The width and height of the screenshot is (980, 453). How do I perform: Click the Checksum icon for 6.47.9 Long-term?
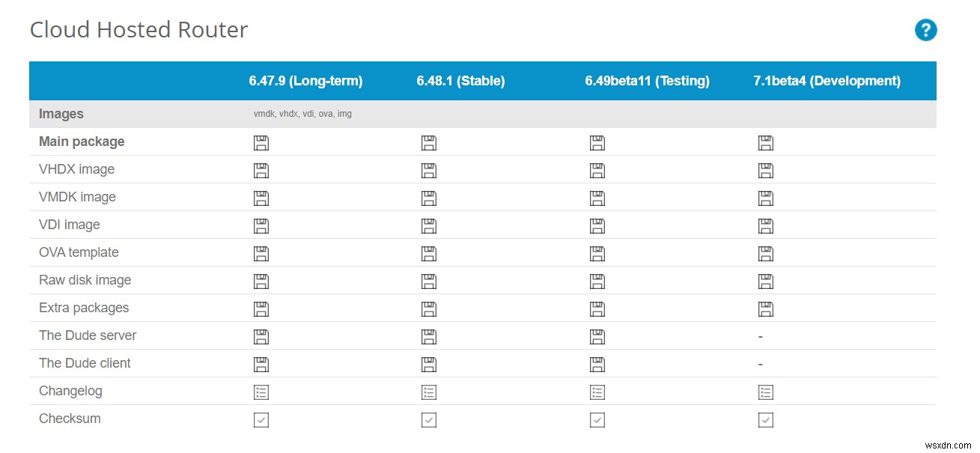point(261,420)
